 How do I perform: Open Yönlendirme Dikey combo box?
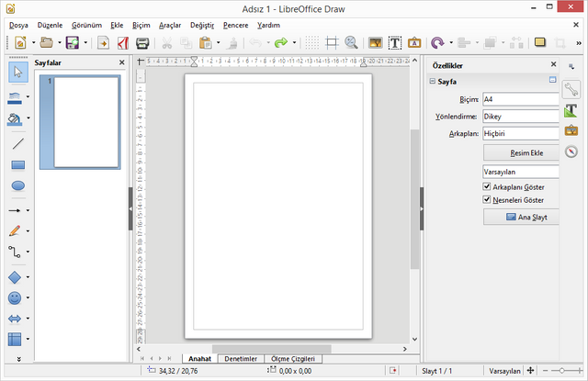(x=521, y=117)
